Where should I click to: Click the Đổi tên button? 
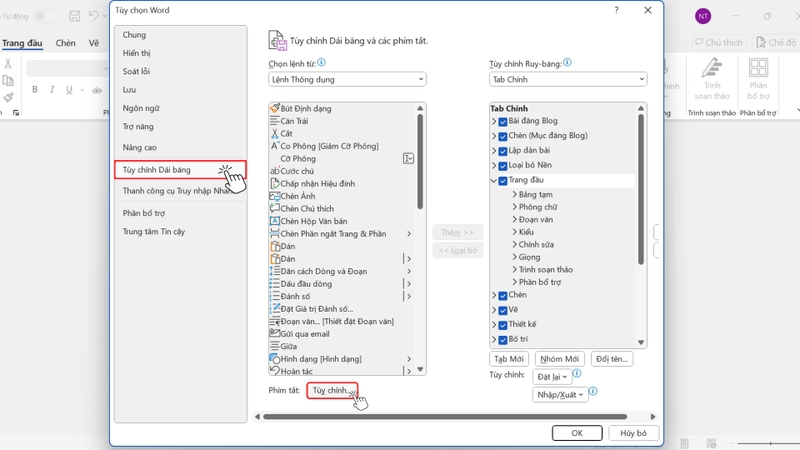[612, 359]
